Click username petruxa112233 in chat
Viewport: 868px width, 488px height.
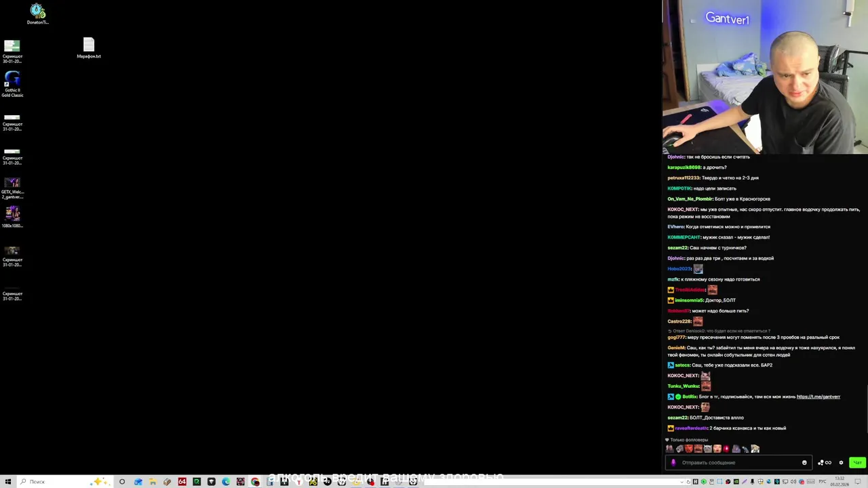(684, 178)
